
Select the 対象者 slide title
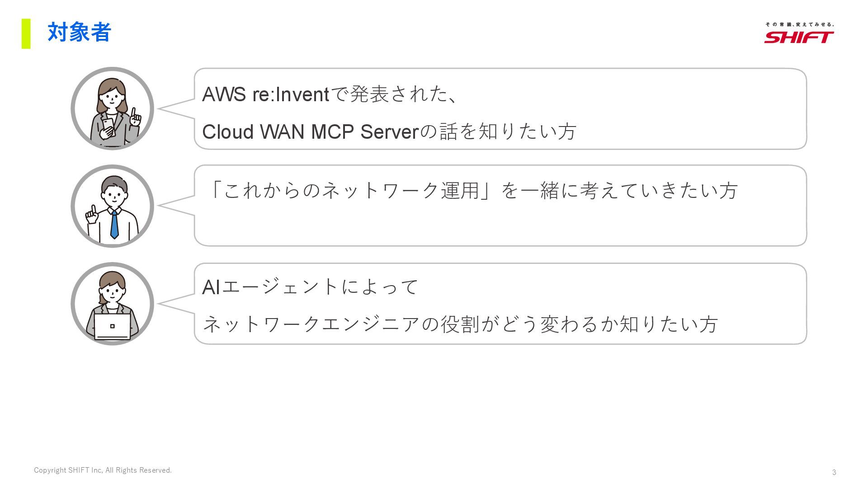(x=79, y=33)
